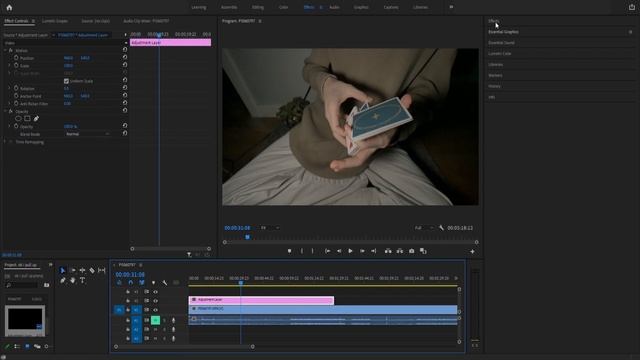The height and width of the screenshot is (360, 640).
Task: Switch to the Color workspace
Action: tap(283, 7)
